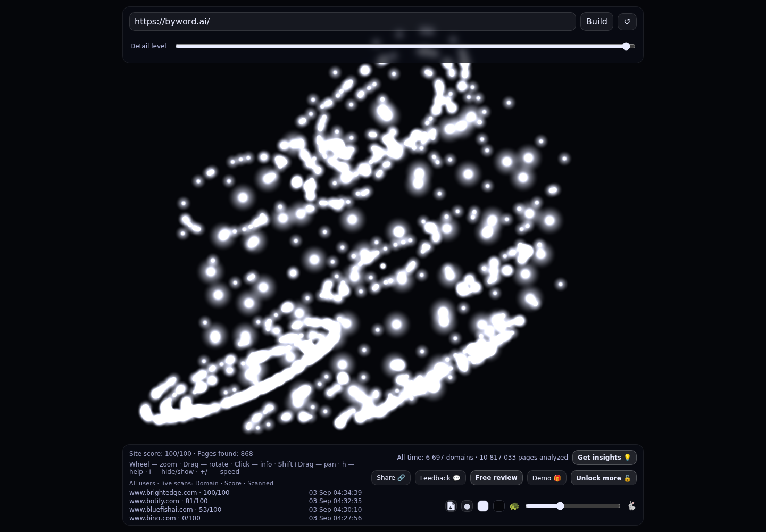Click www.brightedge.com in the live scans list
Image resolution: width=766 pixels, height=532 pixels.
pos(163,493)
